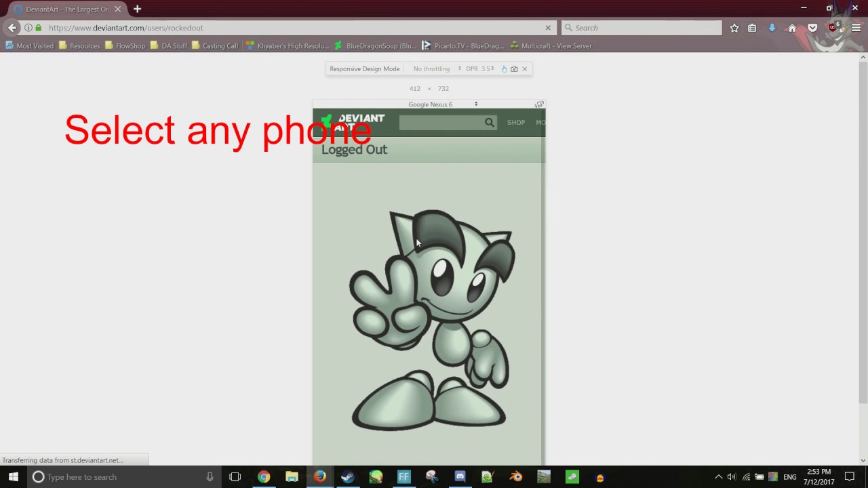Image resolution: width=868 pixels, height=488 pixels.
Task: Click the DeviantArt logo
Action: coord(353,123)
